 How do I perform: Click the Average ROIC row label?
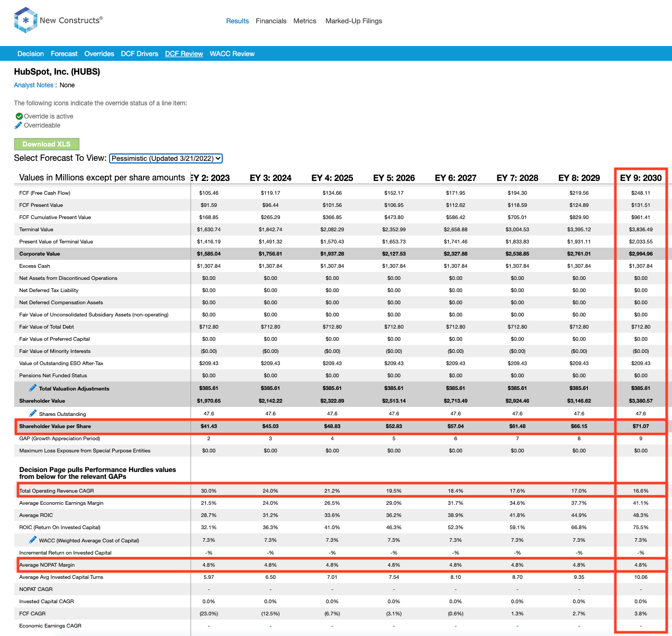coord(37,515)
